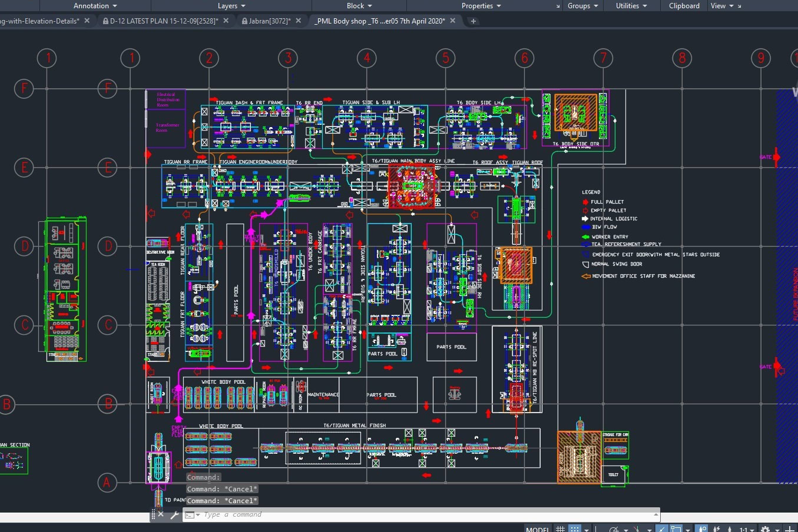Create new drawing with plus tab button
Image resolution: width=798 pixels, height=532 pixels.
click(473, 21)
